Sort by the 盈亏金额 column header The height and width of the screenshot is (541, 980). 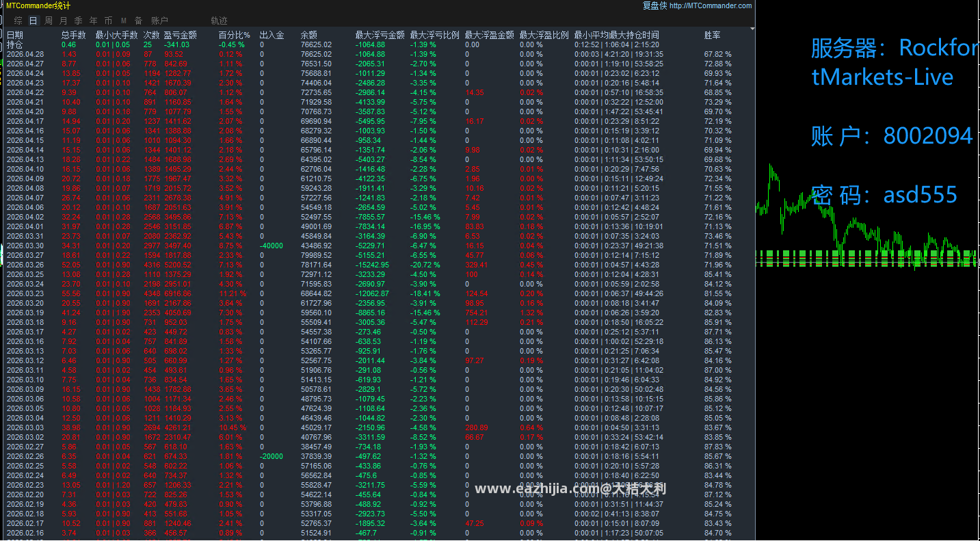pyautogui.click(x=181, y=35)
